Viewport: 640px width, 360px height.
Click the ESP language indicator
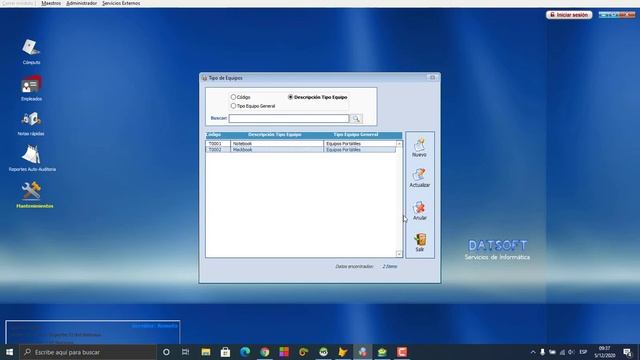coord(583,352)
